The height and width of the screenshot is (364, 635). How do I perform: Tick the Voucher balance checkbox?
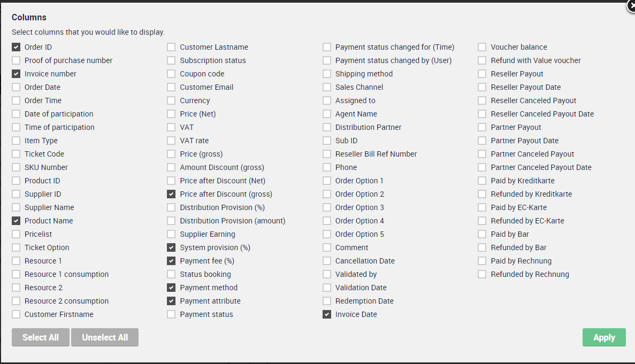(482, 47)
